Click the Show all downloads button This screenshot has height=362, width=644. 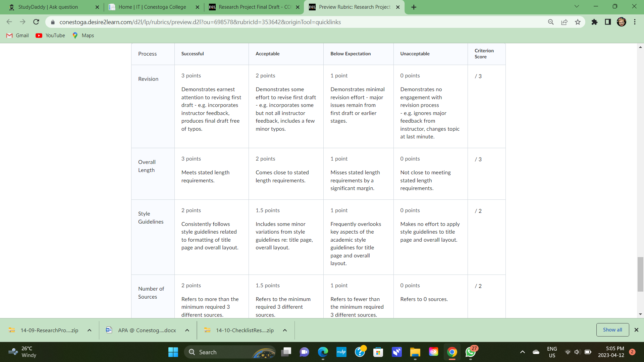point(612,330)
